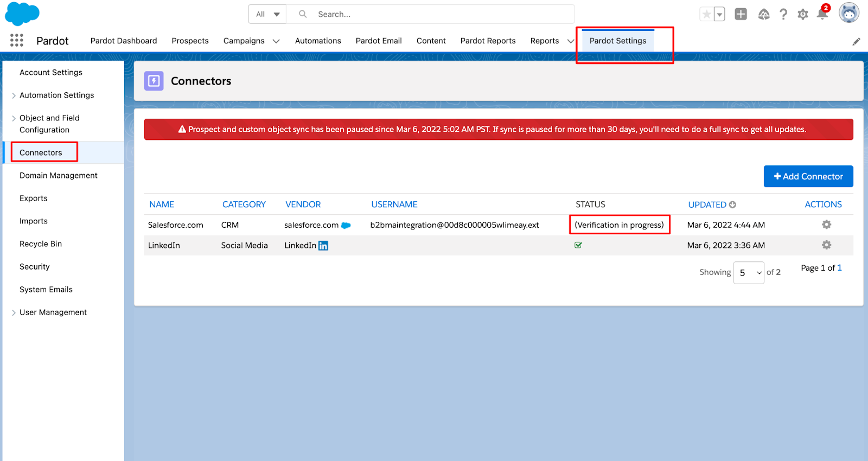Viewport: 868px width, 461px height.
Task: Open the Pardot Email tab
Action: point(379,41)
